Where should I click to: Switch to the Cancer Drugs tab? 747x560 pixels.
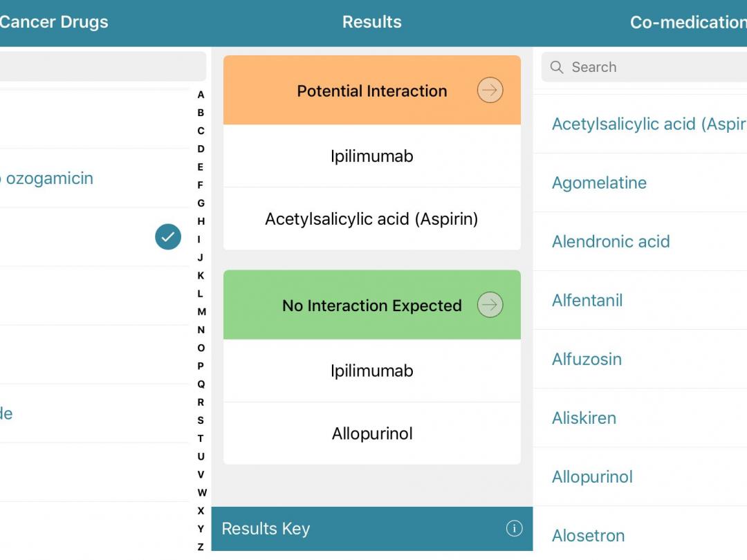(x=54, y=22)
